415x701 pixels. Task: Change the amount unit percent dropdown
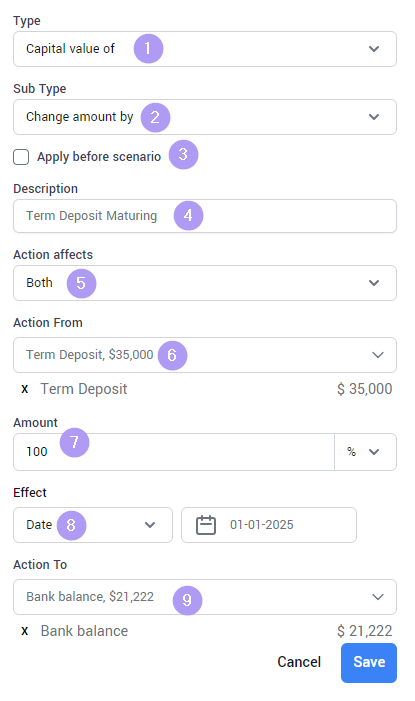pos(365,452)
